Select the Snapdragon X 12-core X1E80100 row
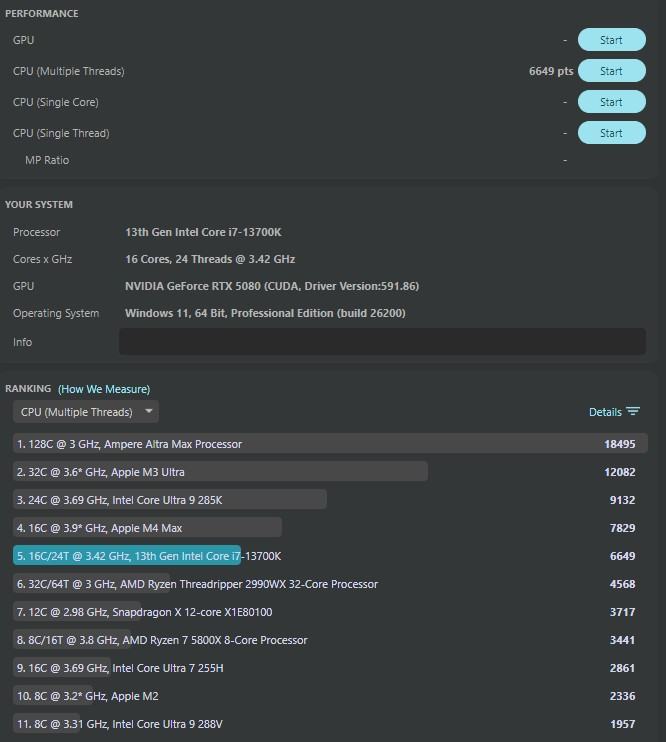The image size is (666, 742). tap(330, 612)
